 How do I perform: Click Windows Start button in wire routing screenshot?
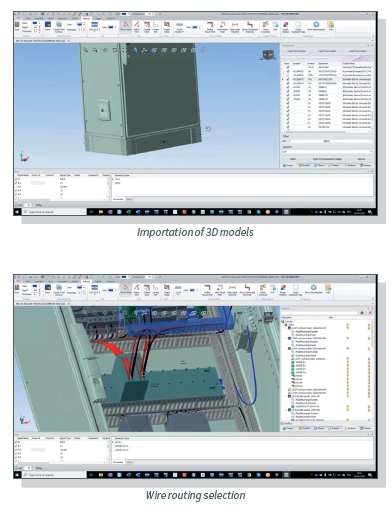point(17,474)
